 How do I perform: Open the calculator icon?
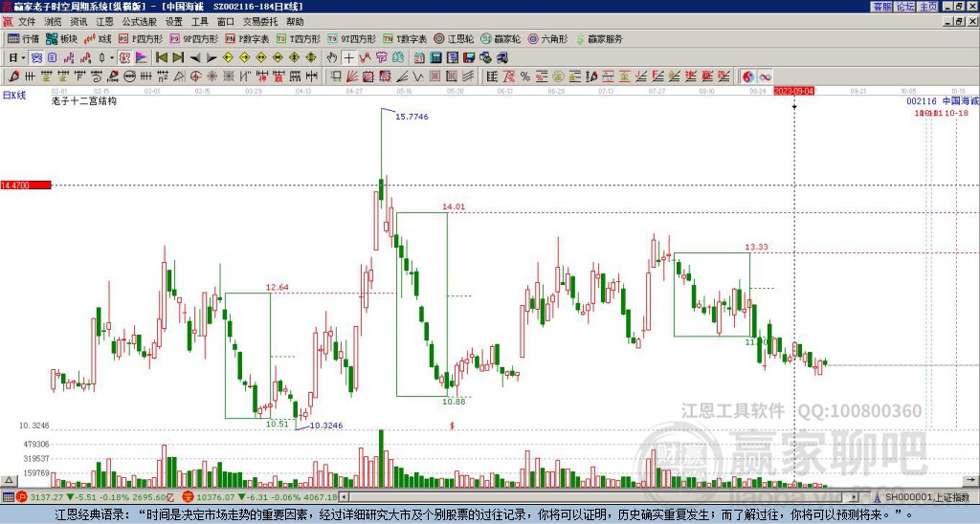coord(435,57)
